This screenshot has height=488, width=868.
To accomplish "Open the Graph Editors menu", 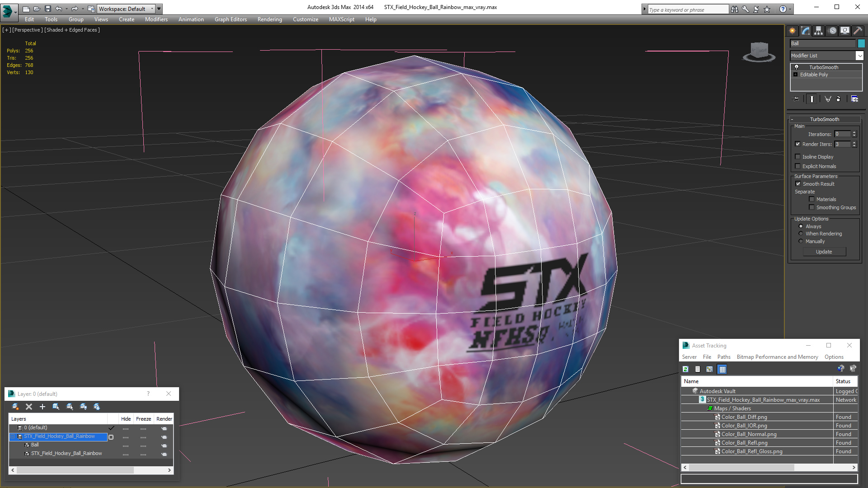I will click(x=231, y=19).
